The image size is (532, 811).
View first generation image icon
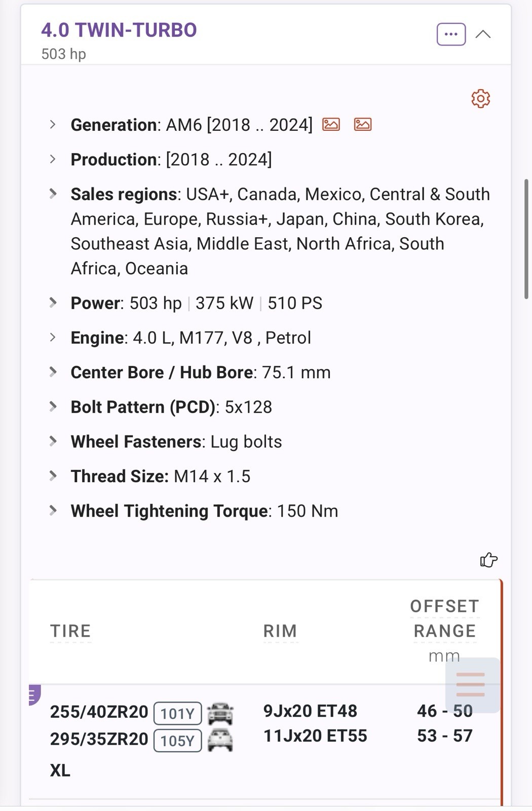tap(331, 124)
